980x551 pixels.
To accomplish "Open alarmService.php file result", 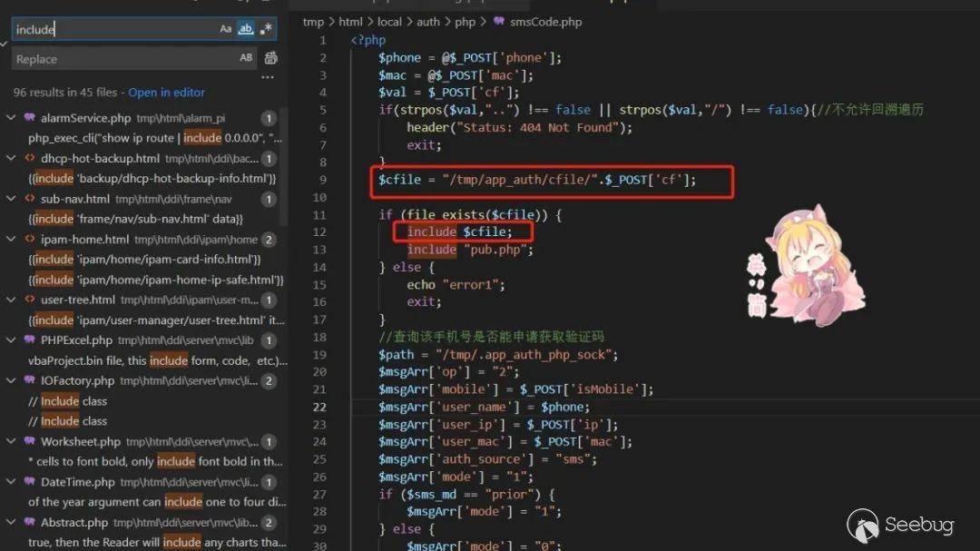I will point(85,118).
